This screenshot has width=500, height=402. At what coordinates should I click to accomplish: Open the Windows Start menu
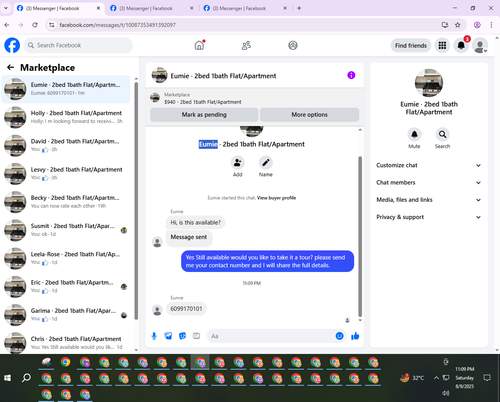[7, 378]
